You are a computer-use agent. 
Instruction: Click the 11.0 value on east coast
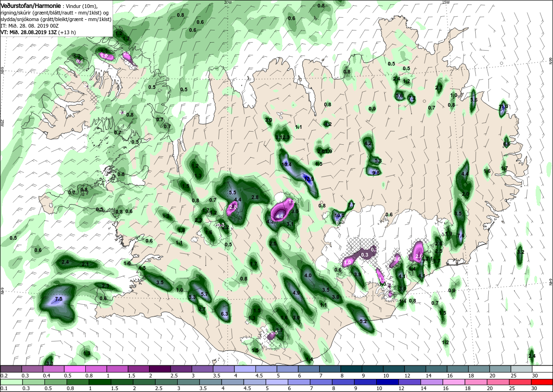pos(503,106)
